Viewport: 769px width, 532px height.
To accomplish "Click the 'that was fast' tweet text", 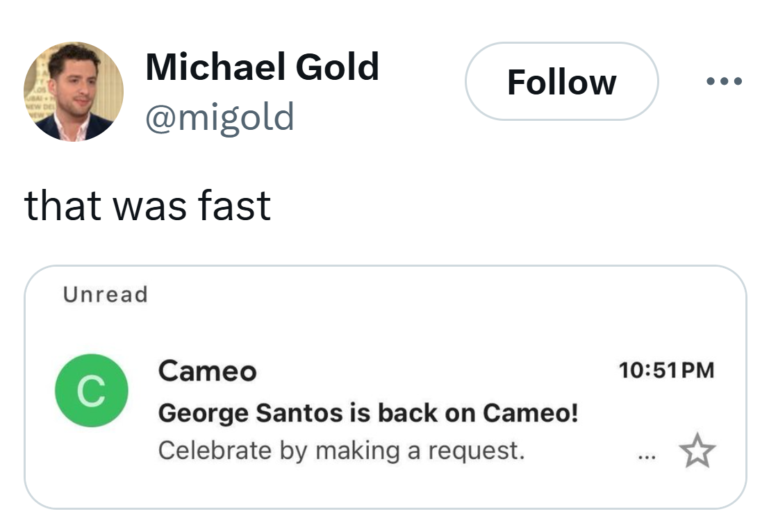I will (x=147, y=206).
